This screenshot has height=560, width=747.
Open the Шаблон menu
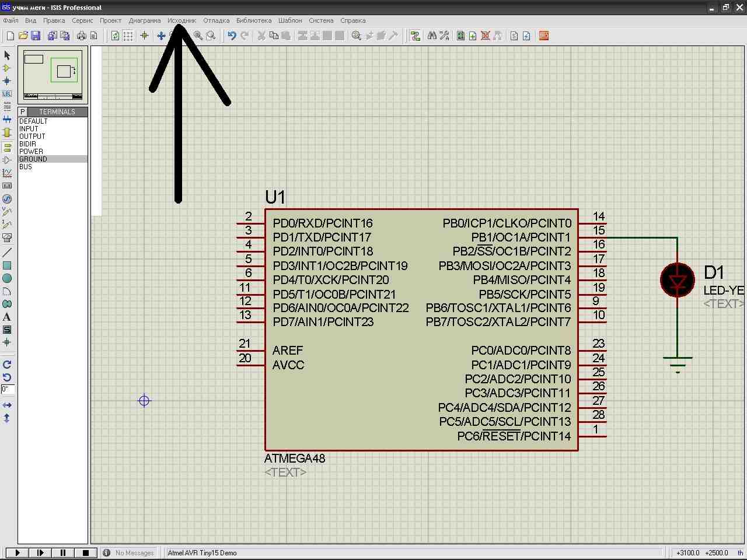pos(290,20)
